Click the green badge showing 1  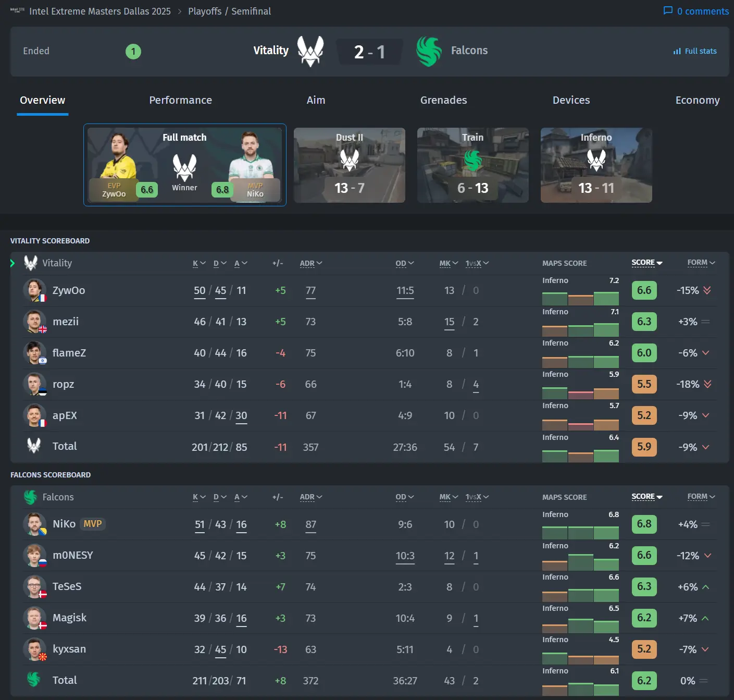click(133, 52)
